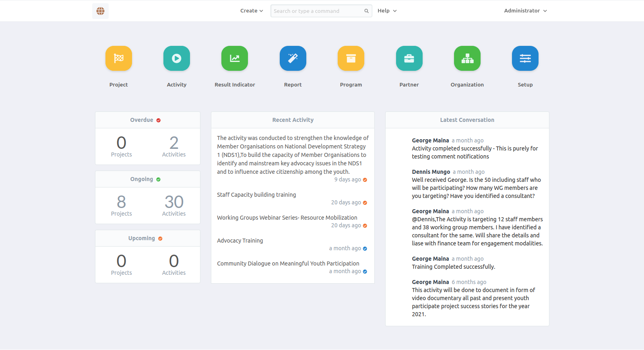Click Dennis Mungo's name in Latest Conversation
Image resolution: width=644 pixels, height=350 pixels.
point(431,172)
